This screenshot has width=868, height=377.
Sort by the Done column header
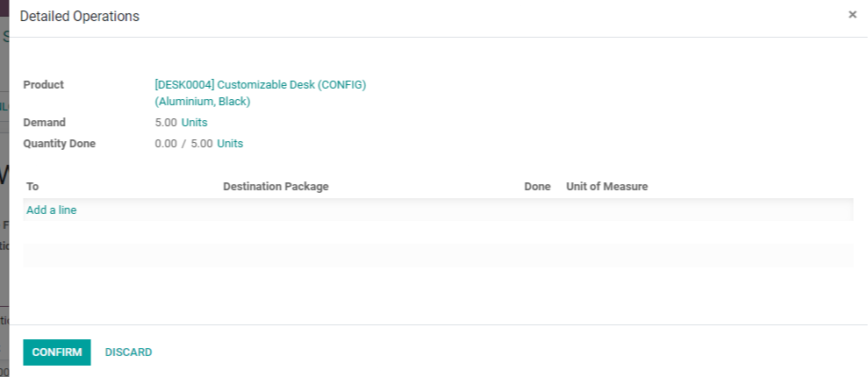pos(537,187)
